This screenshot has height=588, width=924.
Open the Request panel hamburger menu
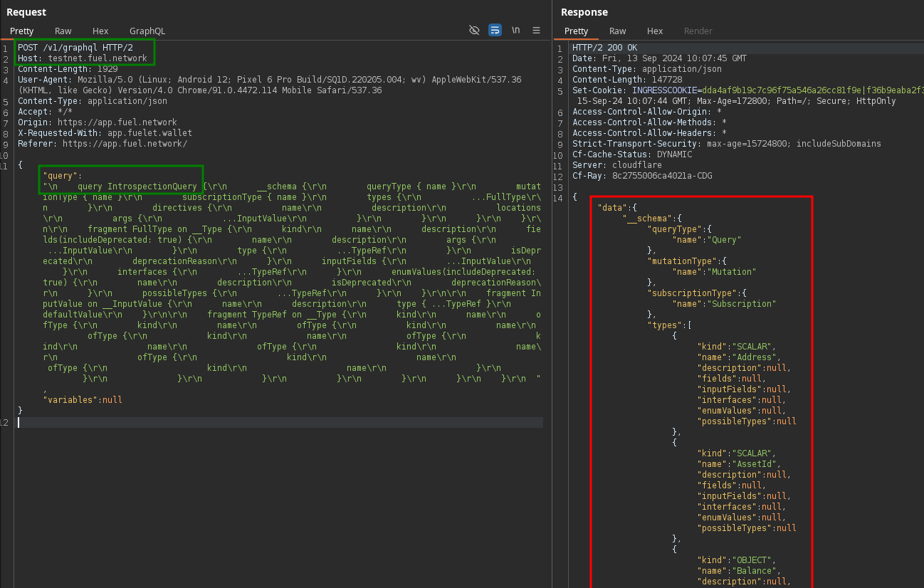point(537,31)
